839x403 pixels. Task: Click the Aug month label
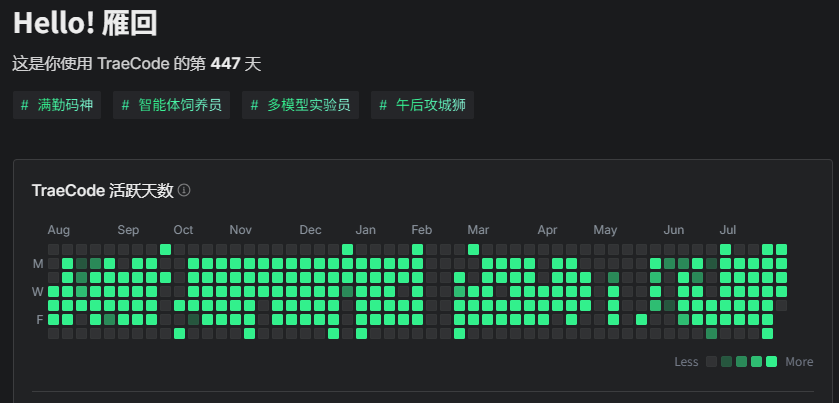point(58,230)
